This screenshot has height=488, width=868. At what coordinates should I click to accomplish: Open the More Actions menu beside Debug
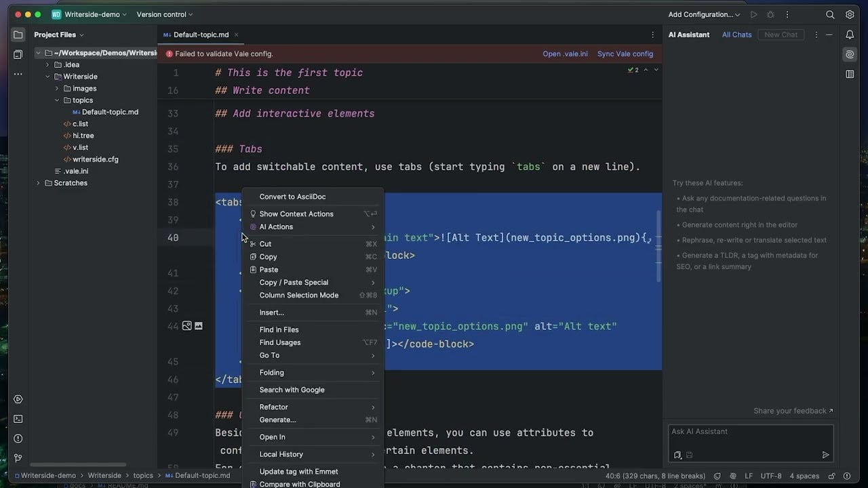point(787,14)
